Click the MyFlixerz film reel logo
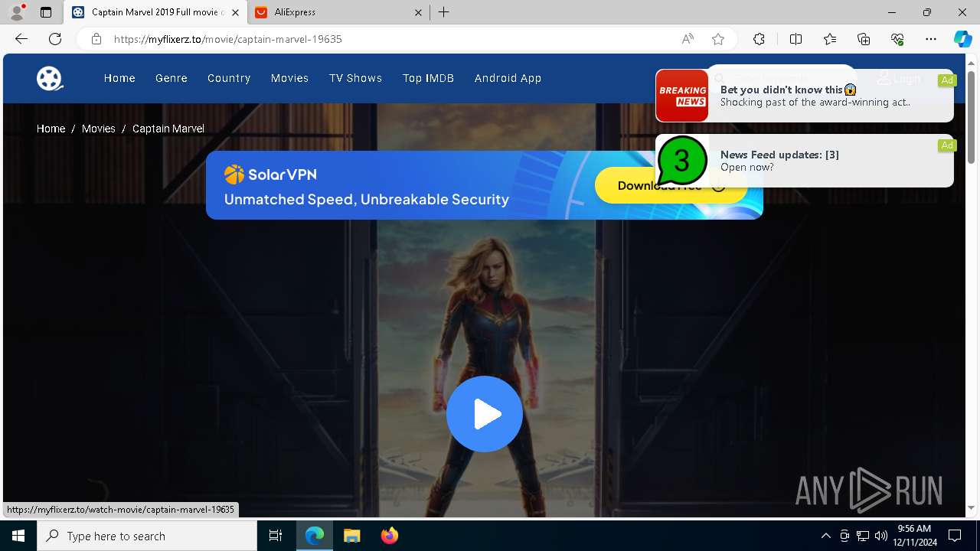 point(50,78)
